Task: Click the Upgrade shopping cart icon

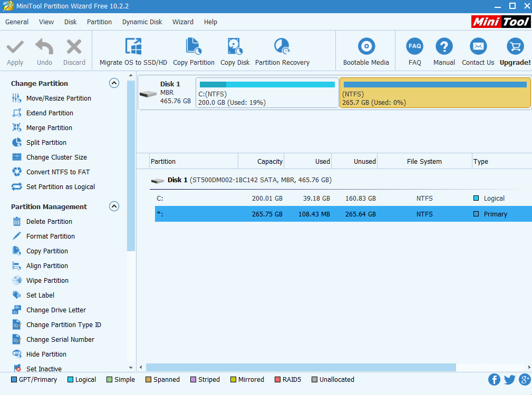Action: pos(515,46)
